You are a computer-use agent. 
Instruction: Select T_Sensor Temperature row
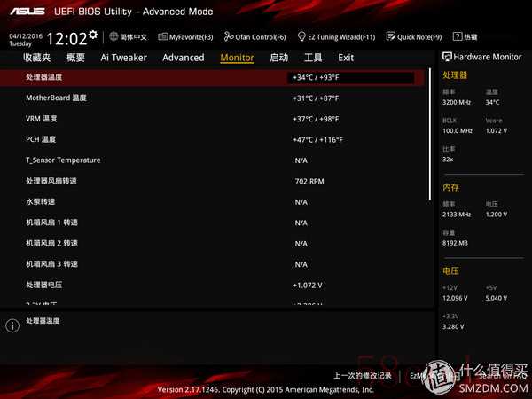pyautogui.click(x=212, y=160)
